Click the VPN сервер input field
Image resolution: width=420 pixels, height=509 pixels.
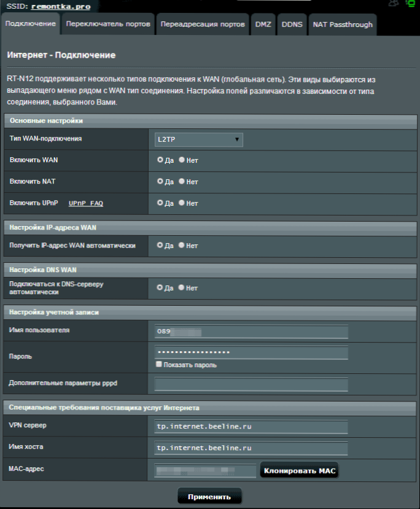click(251, 427)
